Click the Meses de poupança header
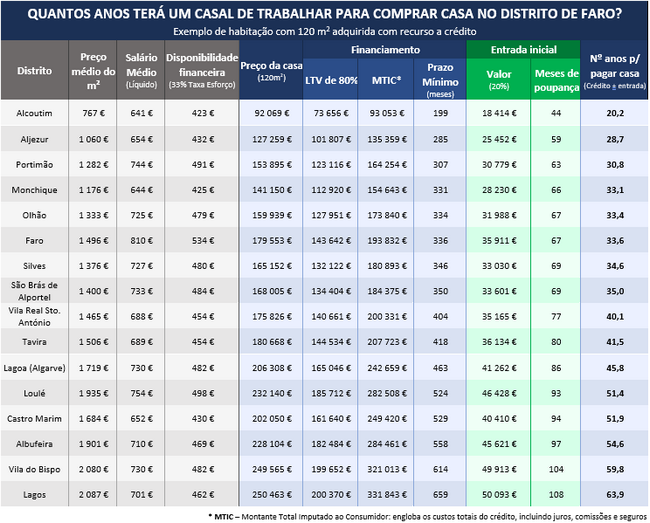Screen dimensions: 650x523 pos(555,80)
